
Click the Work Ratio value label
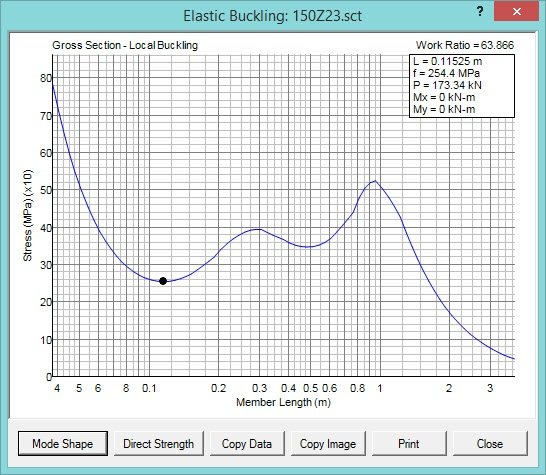coord(465,45)
